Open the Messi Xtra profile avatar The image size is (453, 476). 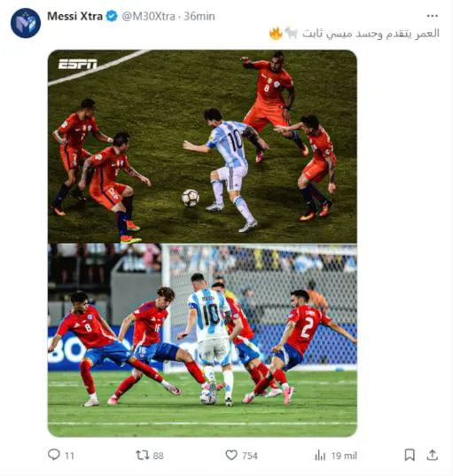click(x=26, y=23)
